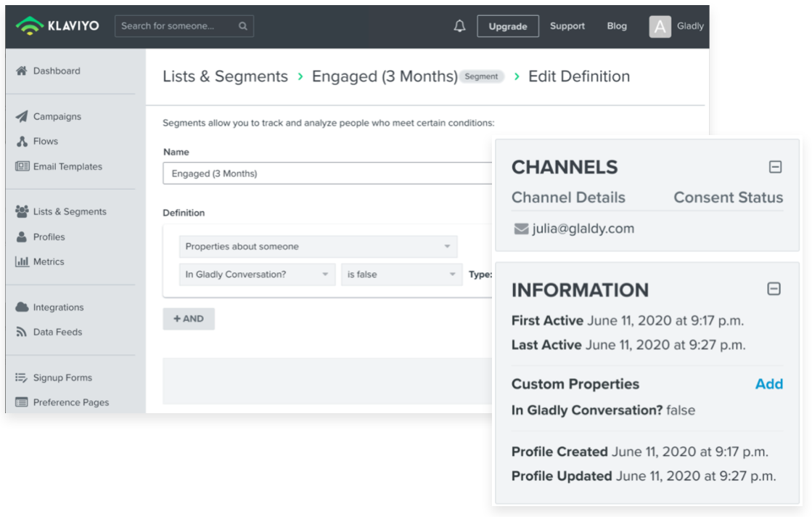This screenshot has width=812, height=517.
Task: Click the Campaigns paper plane icon
Action: 21,116
